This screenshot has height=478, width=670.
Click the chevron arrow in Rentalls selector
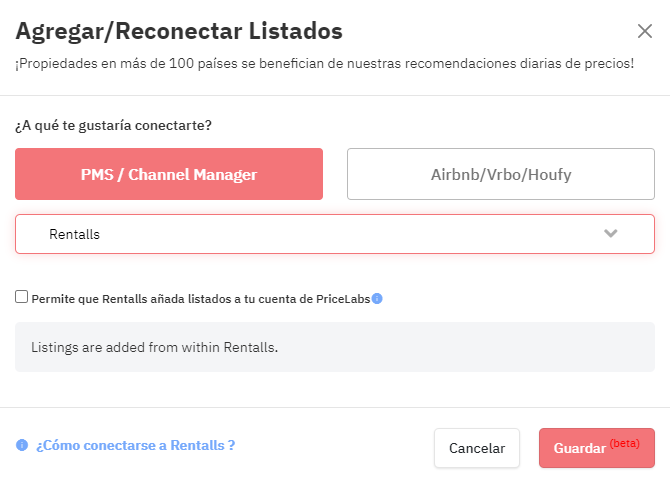tap(611, 233)
